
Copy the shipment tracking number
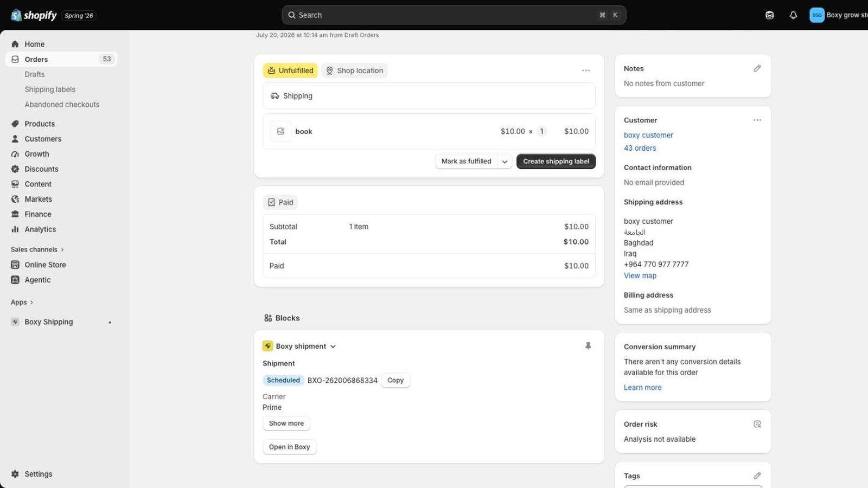[x=395, y=380]
